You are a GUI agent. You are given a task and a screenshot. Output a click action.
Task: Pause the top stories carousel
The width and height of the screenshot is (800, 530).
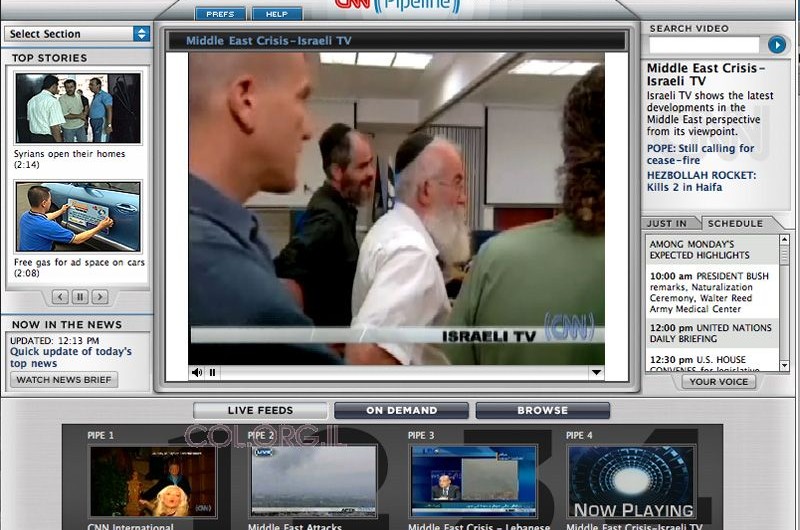(x=80, y=296)
